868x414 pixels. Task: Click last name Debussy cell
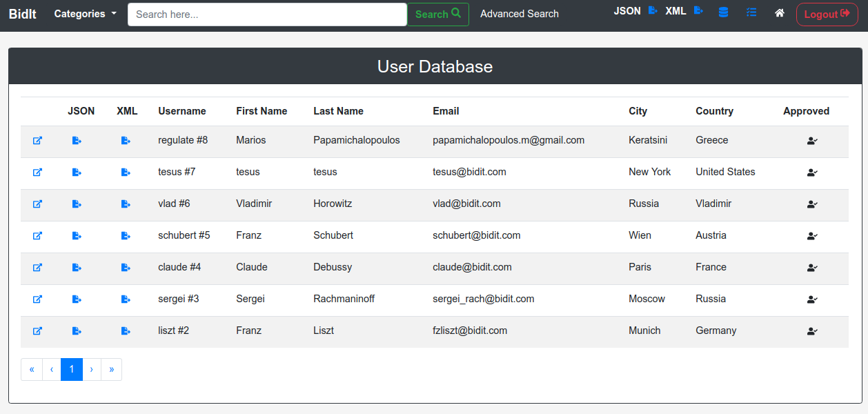pos(333,267)
